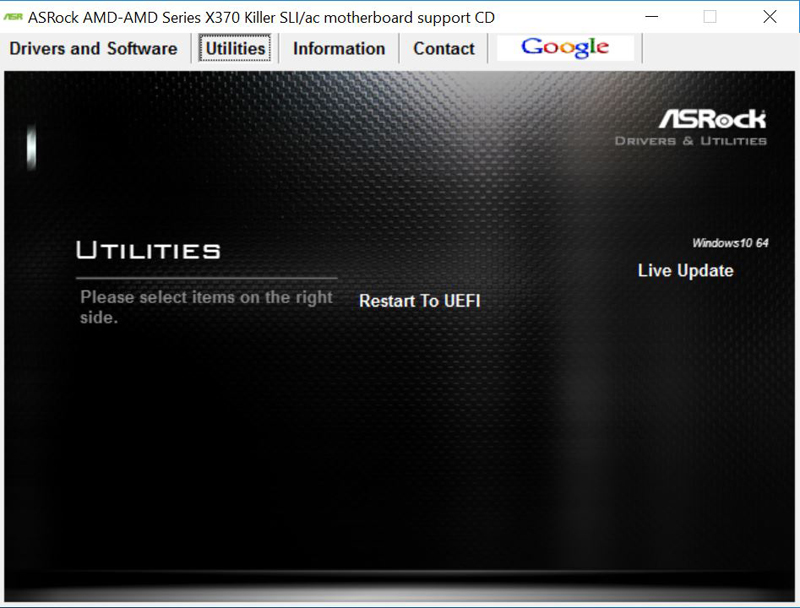Image resolution: width=800 pixels, height=608 pixels.
Task: Minimize the ASRock support CD window
Action: 652,17
